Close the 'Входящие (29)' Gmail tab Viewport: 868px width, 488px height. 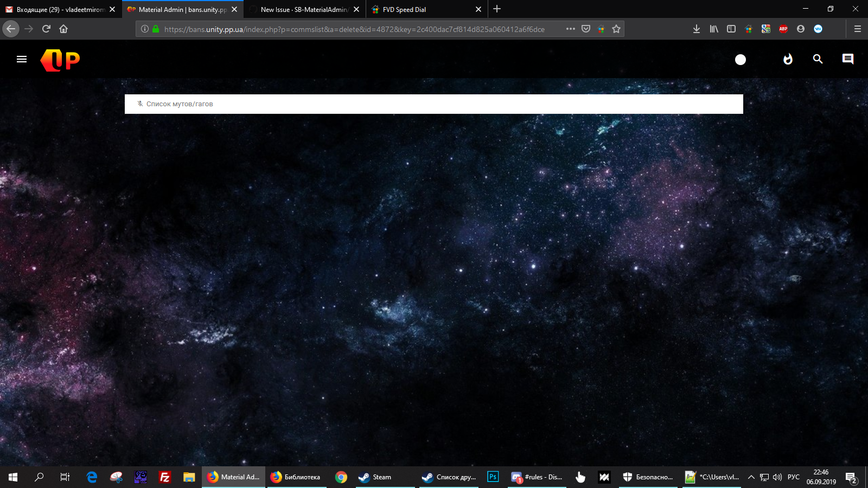(112, 9)
